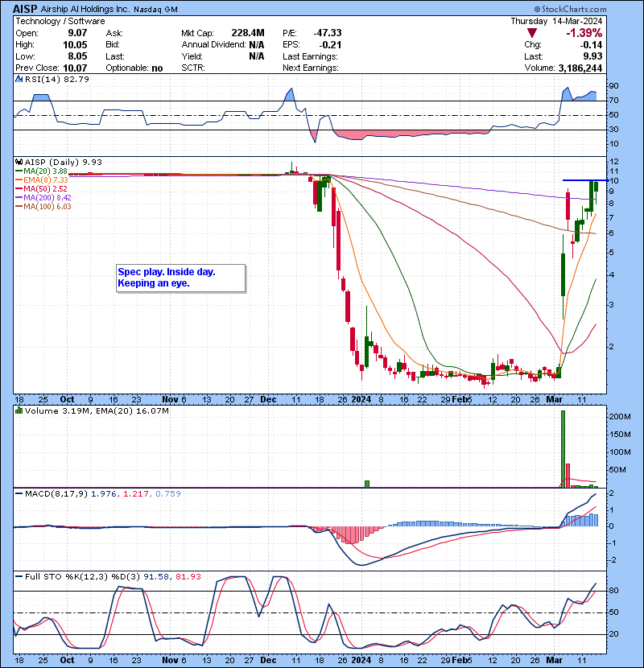Click the Nov label on the bottom stochastic axis
The height and width of the screenshot is (668, 644).
[170, 660]
